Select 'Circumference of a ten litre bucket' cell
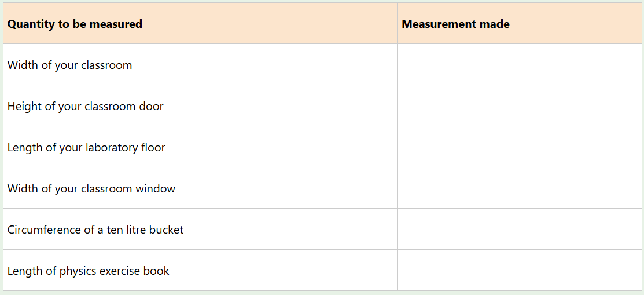The image size is (644, 295). coord(95,230)
